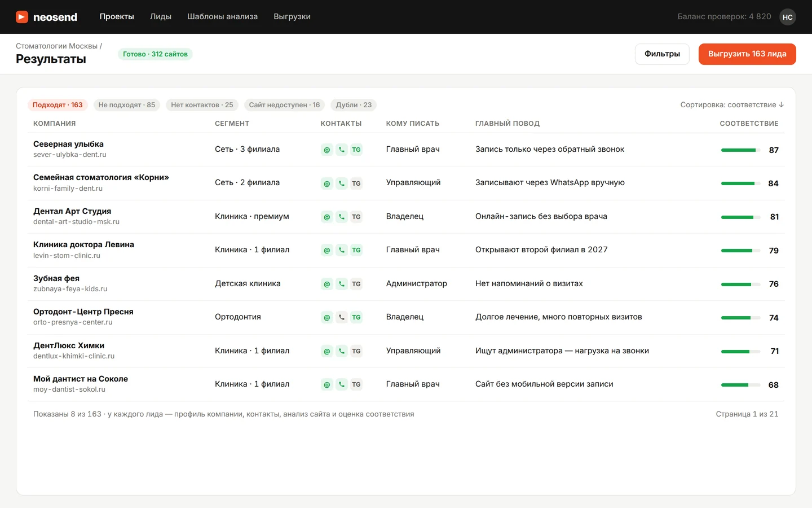This screenshot has width=812, height=508.
Task: Click the Фильтры button
Action: tap(662, 54)
